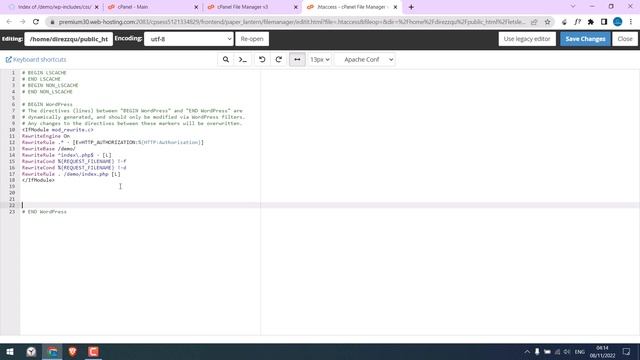Screen dimensions: 640x360
Task: Open the Brave browser taskbar icon
Action: [x=73, y=351]
